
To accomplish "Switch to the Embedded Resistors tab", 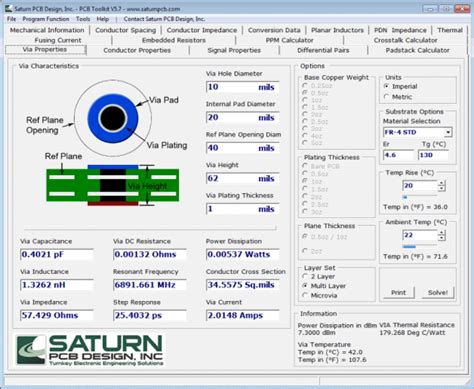I will 174,40.
